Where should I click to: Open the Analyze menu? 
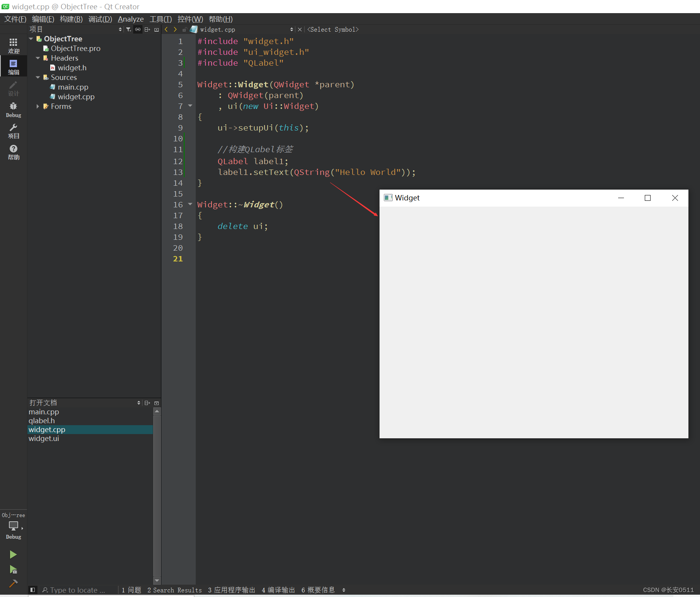point(131,19)
